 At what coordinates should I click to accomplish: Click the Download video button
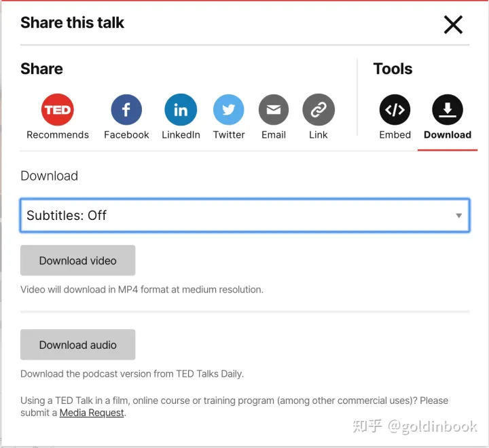pos(77,261)
